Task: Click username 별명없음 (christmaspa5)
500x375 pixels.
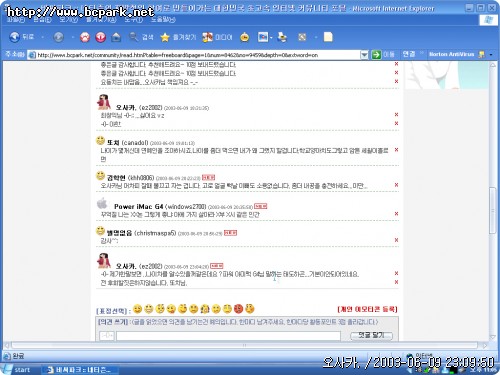Action: (141, 233)
